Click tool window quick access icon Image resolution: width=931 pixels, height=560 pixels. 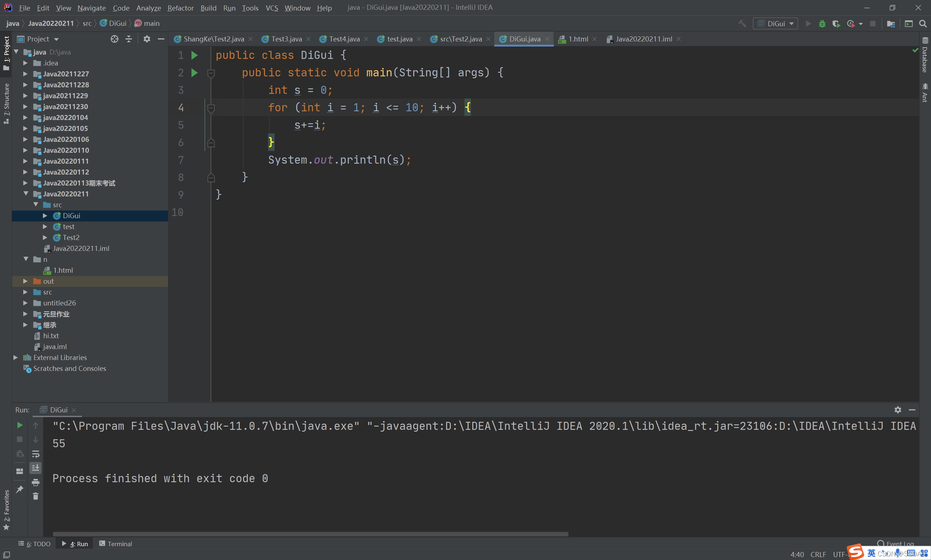[7, 555]
